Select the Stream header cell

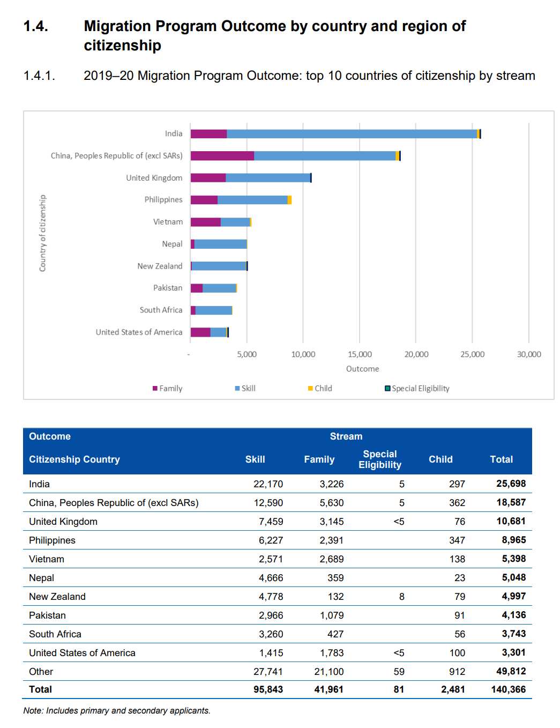[x=346, y=436]
